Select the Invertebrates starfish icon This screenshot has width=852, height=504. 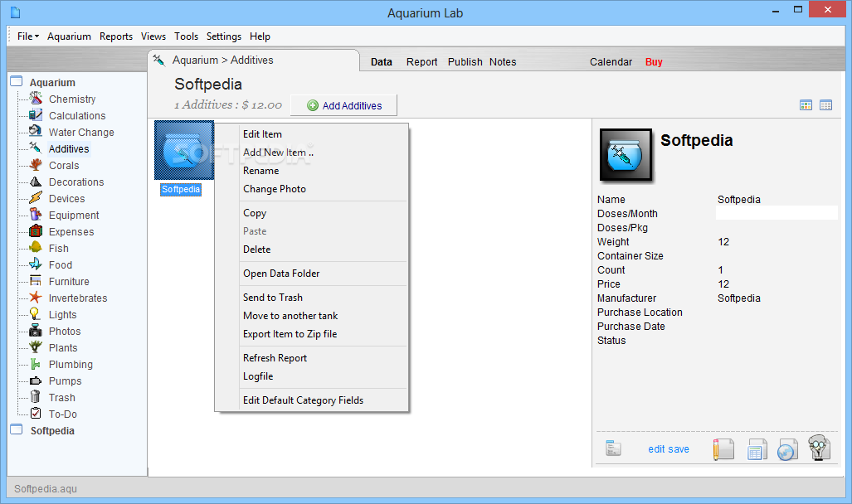point(36,297)
